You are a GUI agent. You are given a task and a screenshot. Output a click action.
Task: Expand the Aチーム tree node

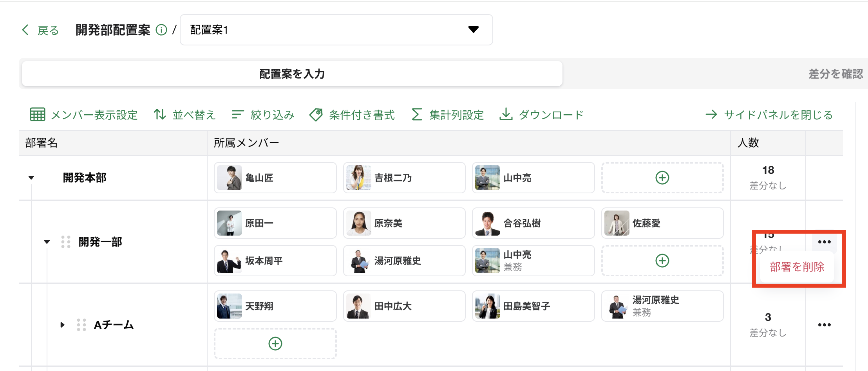(x=62, y=325)
